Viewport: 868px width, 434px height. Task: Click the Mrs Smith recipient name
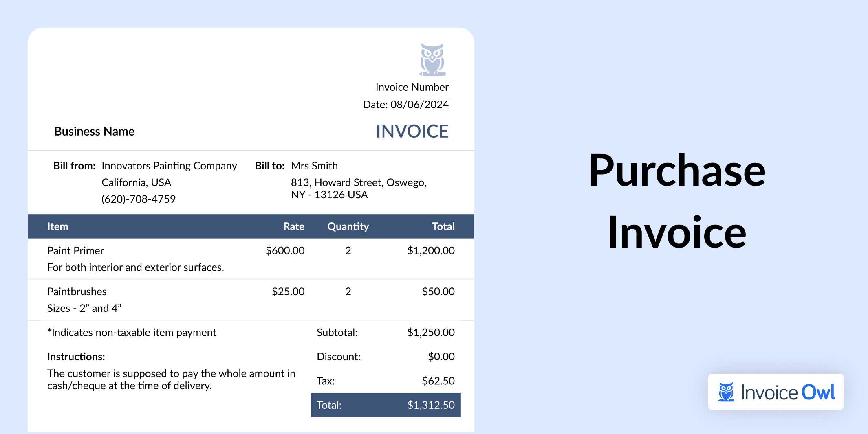pos(314,166)
